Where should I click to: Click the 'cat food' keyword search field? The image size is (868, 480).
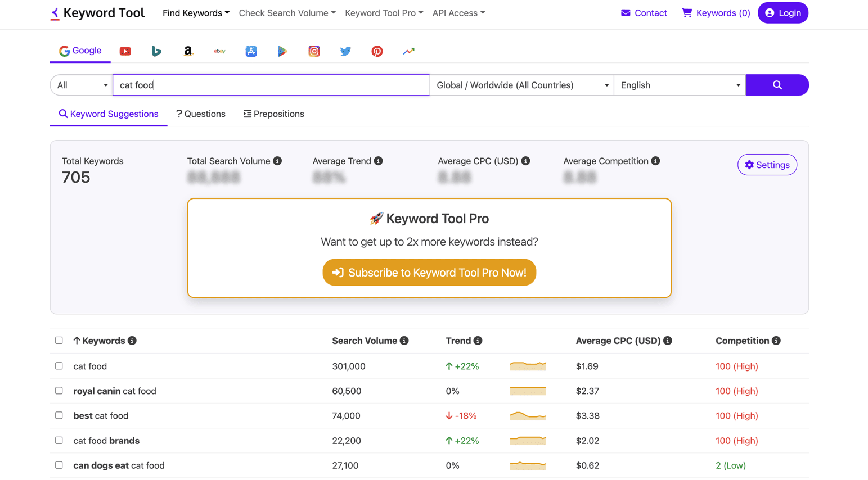pyautogui.click(x=271, y=85)
